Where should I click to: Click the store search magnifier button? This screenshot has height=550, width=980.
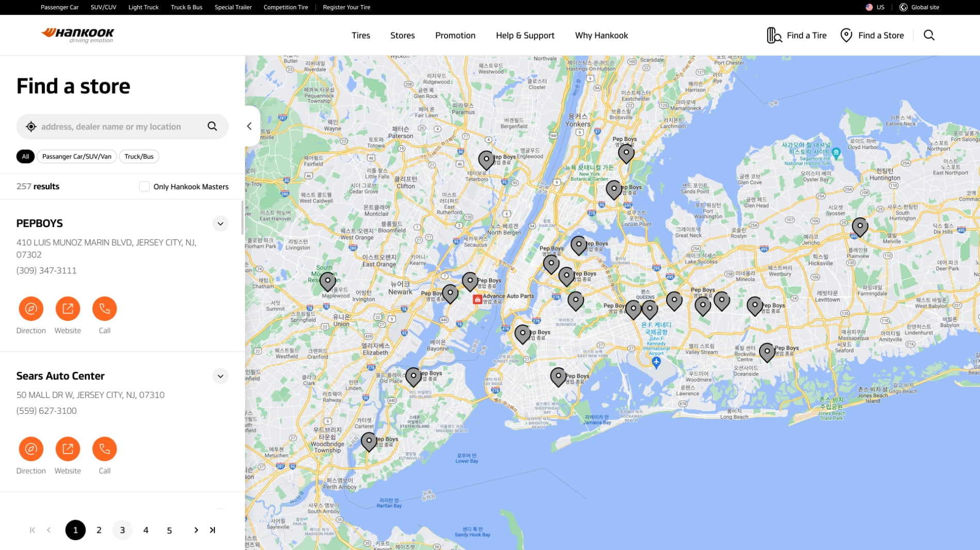tap(212, 126)
